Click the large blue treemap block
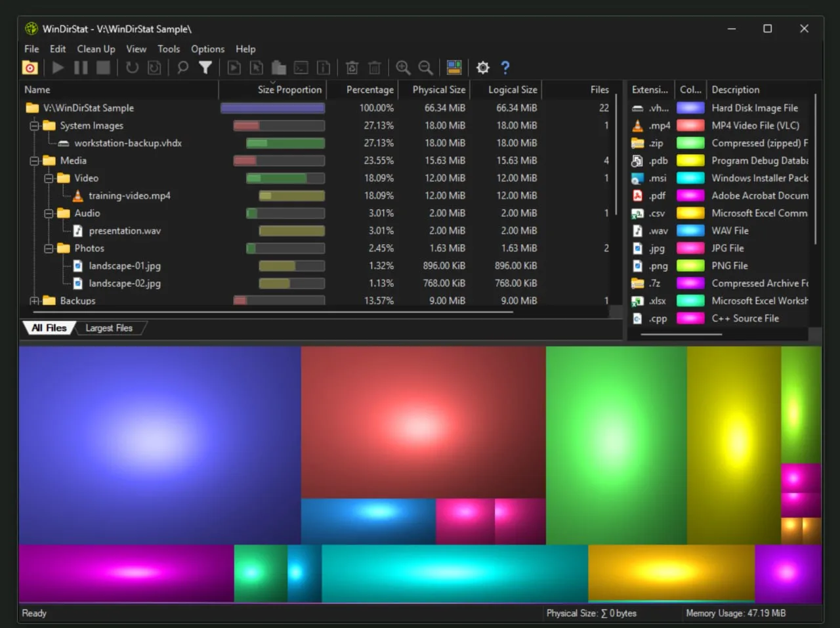Image resolution: width=840 pixels, height=628 pixels. [159, 445]
